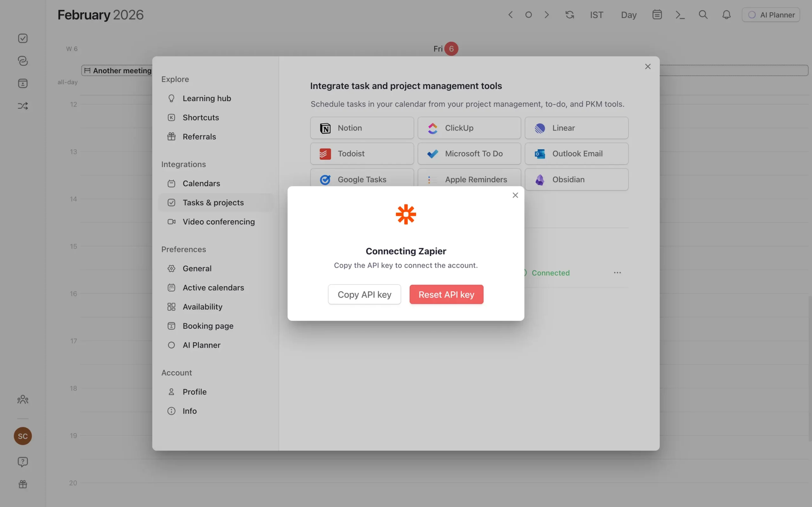This screenshot has width=812, height=507.
Task: Open search from the top bar
Action: click(x=703, y=15)
